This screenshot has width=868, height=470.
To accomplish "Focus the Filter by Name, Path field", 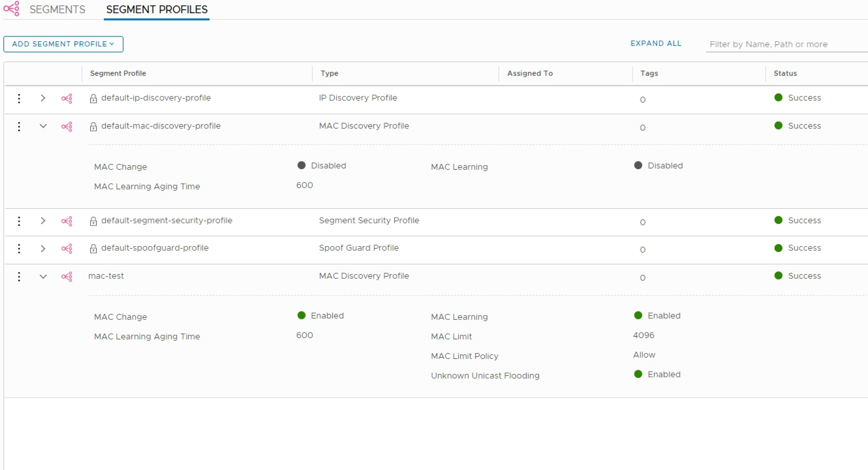I will (x=787, y=44).
